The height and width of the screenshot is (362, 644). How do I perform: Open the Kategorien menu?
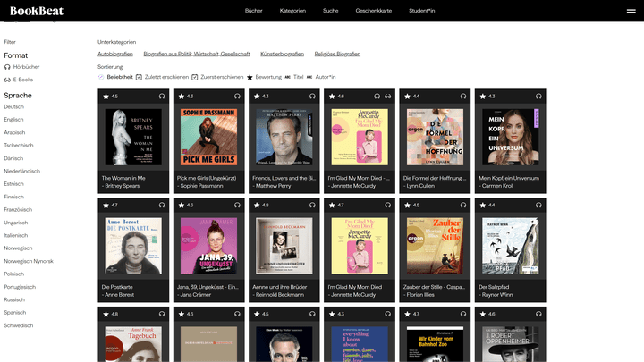point(292,11)
